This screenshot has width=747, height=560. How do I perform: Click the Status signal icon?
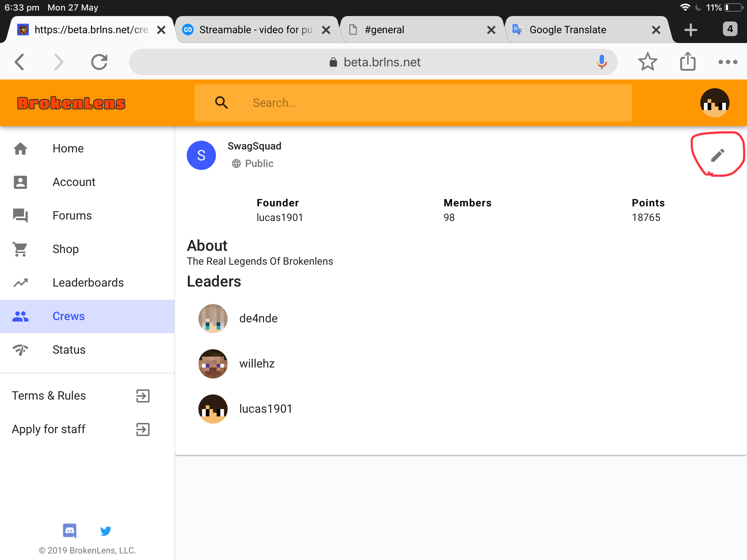(x=20, y=350)
